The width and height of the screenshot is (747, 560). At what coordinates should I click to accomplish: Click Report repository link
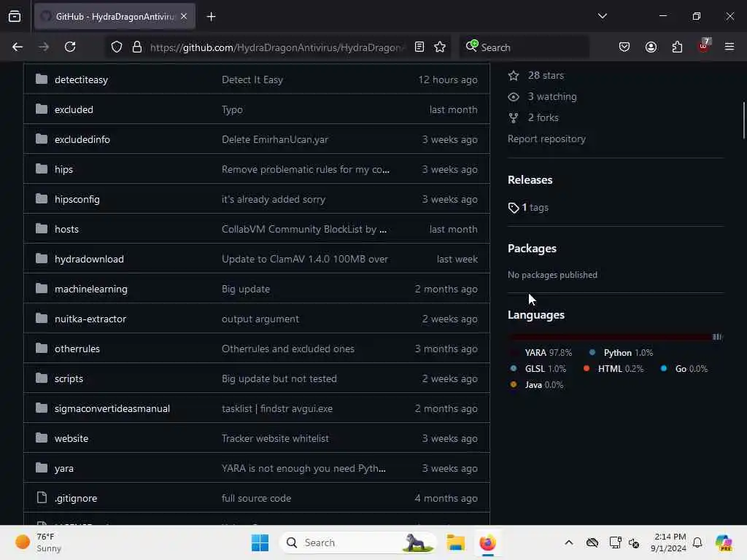tap(546, 139)
